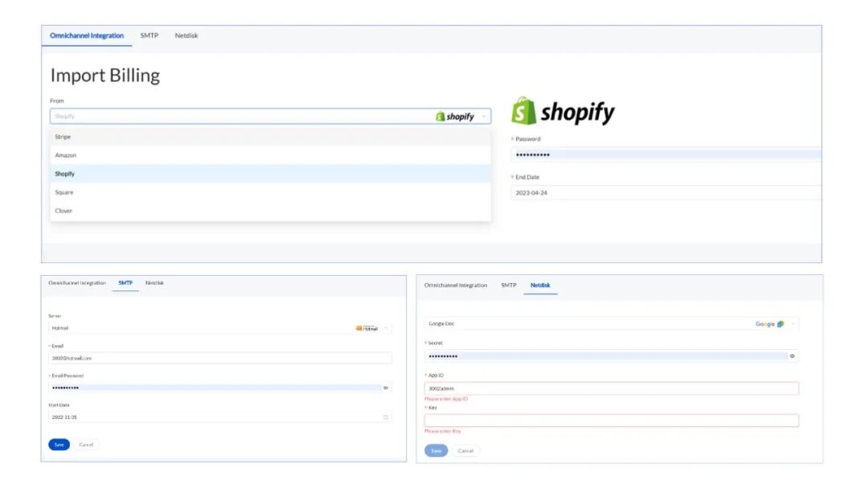Open SMTP tab in Import Billing panel
Image resolution: width=868 pixels, height=489 pixels.
pyautogui.click(x=149, y=35)
